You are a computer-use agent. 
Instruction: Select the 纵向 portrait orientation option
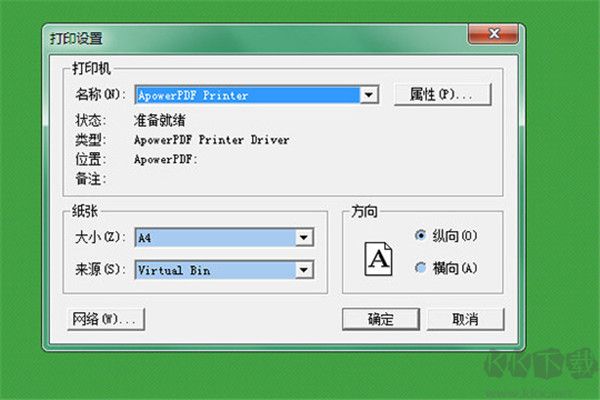(421, 235)
